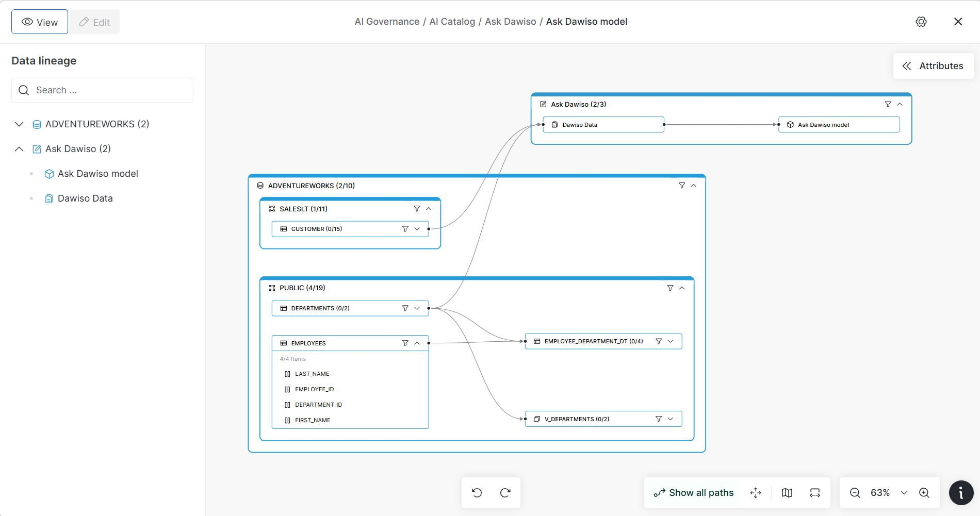
Task: Open AI Governance breadcrumb
Action: point(387,22)
